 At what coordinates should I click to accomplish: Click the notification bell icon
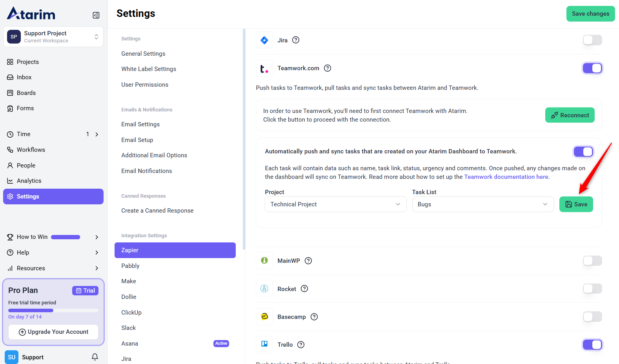click(x=95, y=357)
